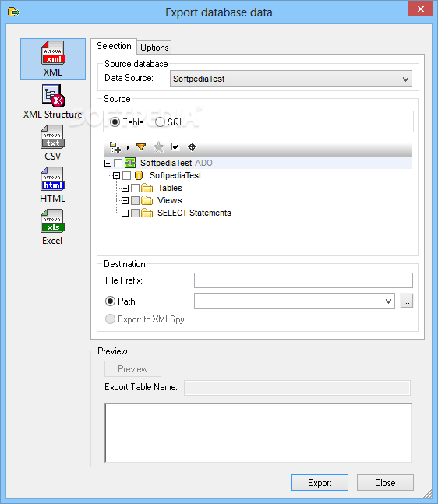The width and height of the screenshot is (438, 504).
Task: Close the Export database data dialog
Action: click(x=420, y=9)
